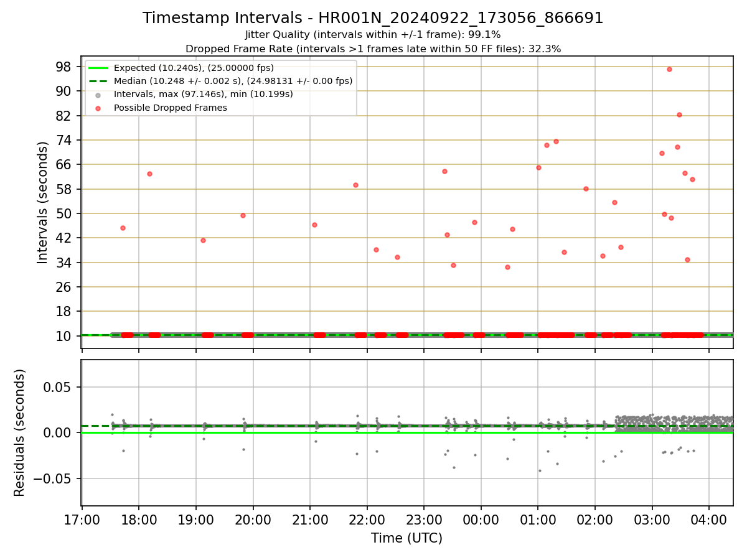This screenshot has height=560, width=747.
Task: Click the red point at 49 seconds before 20:00
Action: (x=243, y=215)
